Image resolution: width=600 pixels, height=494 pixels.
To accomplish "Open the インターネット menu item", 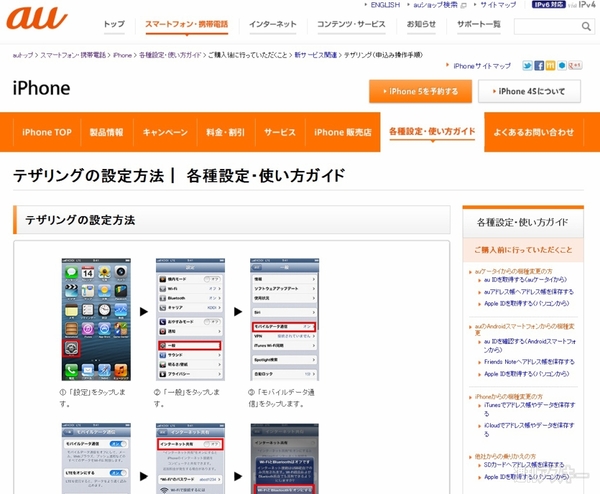I will click(x=272, y=24).
